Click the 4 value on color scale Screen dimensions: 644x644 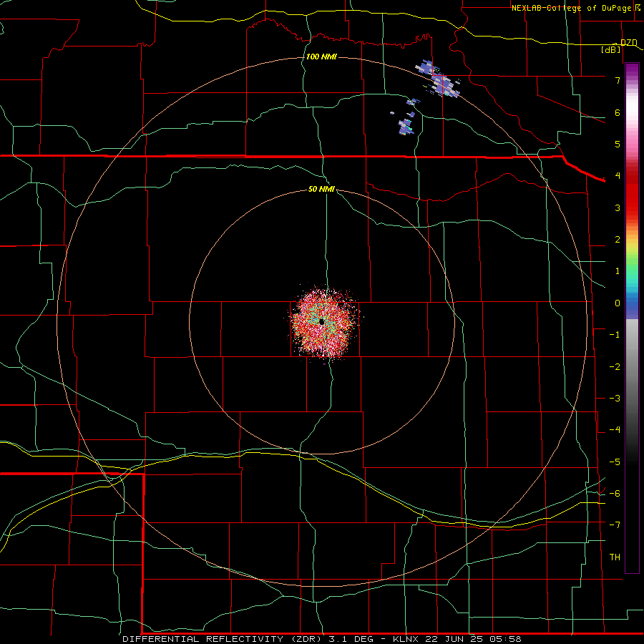618,176
